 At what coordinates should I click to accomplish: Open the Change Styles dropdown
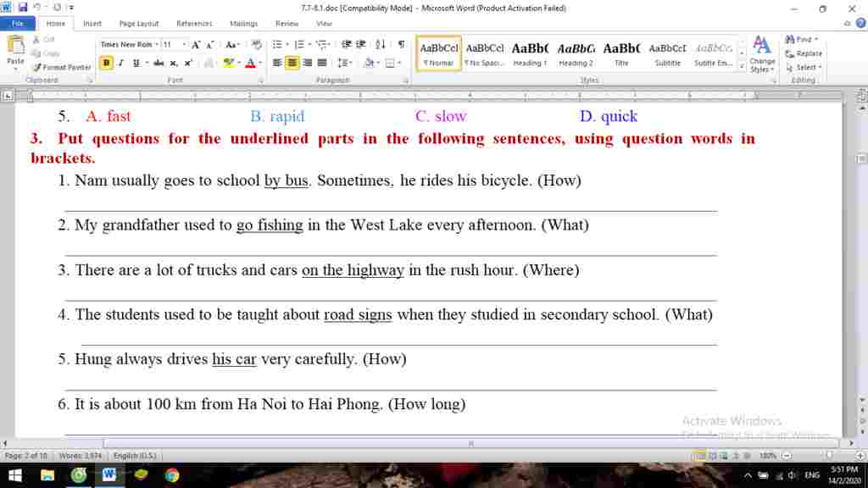tap(762, 53)
